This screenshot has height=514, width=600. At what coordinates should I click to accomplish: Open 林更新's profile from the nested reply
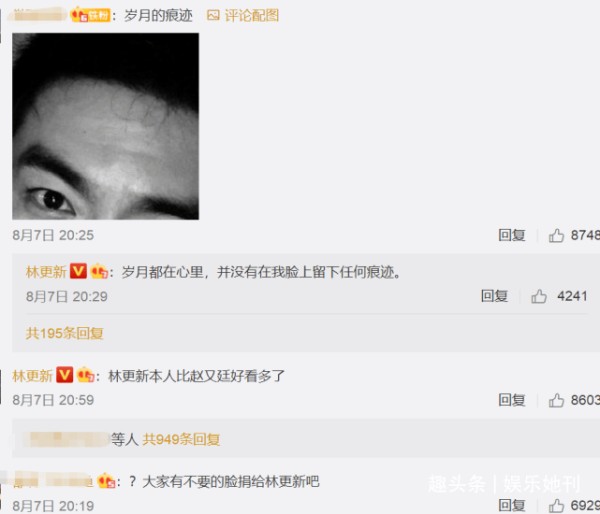coord(46,272)
